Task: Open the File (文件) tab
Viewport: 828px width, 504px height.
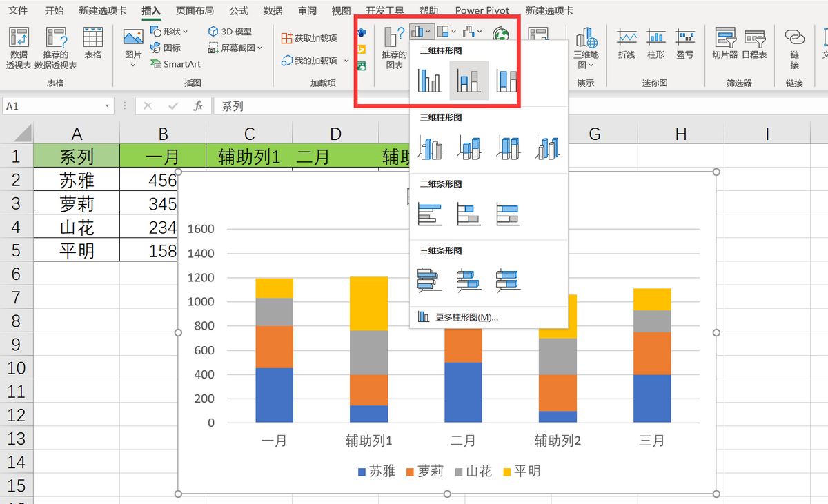Action: [x=19, y=10]
